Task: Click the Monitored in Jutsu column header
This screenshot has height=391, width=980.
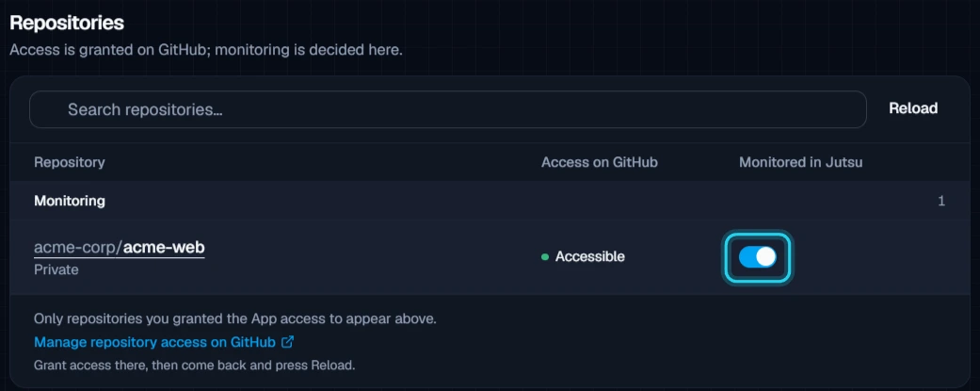Action: point(800,162)
